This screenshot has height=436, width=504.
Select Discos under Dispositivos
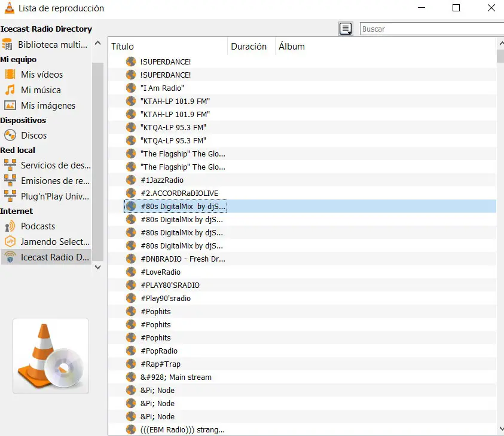[x=46, y=135]
